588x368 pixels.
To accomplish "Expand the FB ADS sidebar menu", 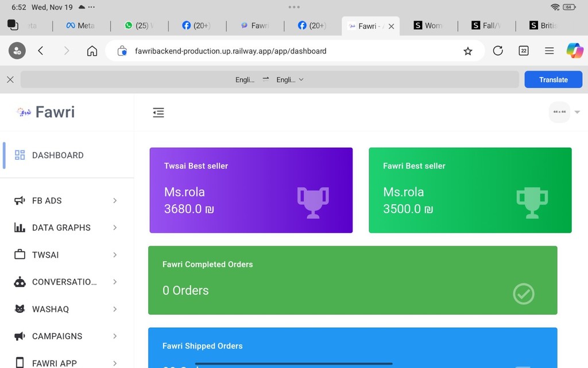I will 66,201.
